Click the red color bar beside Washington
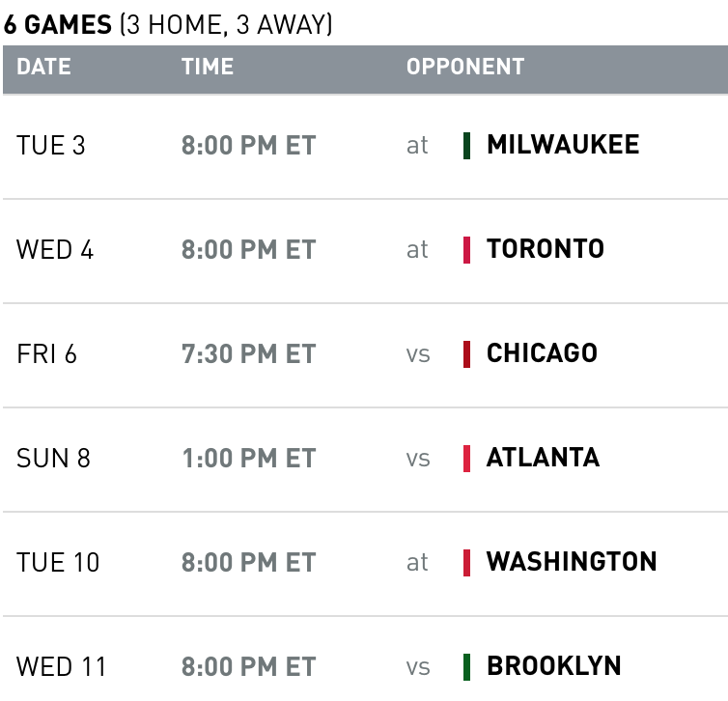The height and width of the screenshot is (701, 728). (467, 563)
